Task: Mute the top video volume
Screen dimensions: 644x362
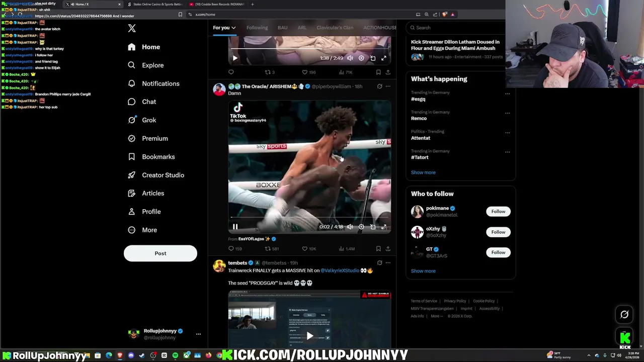Action: coord(350,58)
